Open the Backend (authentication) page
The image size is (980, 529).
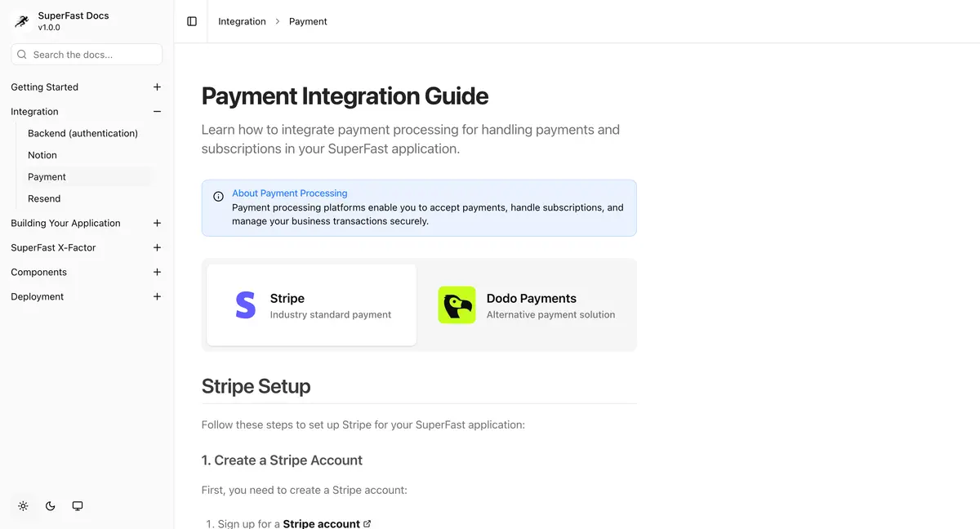82,132
